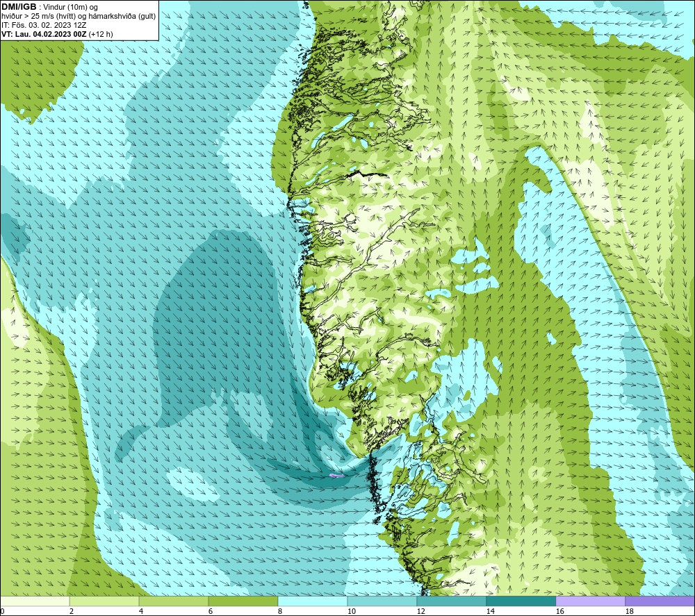The image size is (695, 616).
Task: Click the legend scale label '4'
Action: point(141,612)
